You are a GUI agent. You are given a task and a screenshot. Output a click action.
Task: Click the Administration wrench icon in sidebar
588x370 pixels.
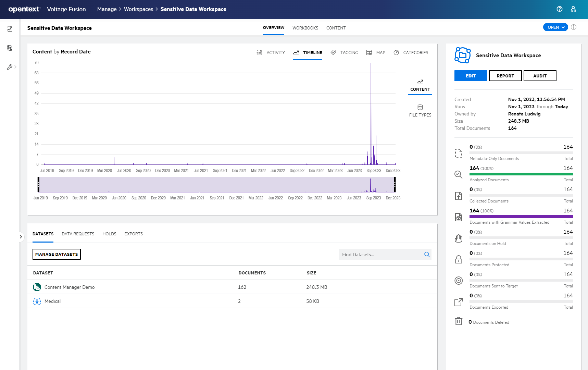pyautogui.click(x=9, y=67)
